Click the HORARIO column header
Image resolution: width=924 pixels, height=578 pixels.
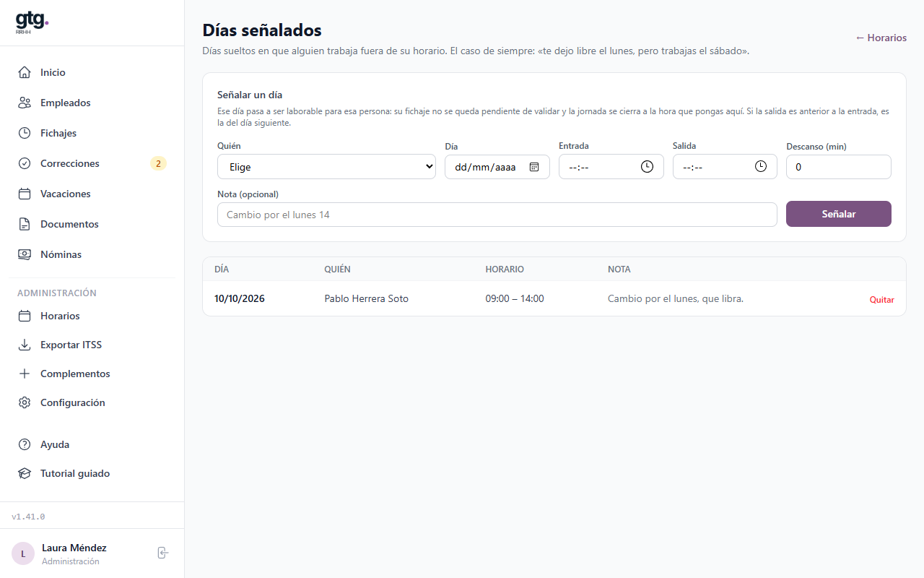point(505,269)
